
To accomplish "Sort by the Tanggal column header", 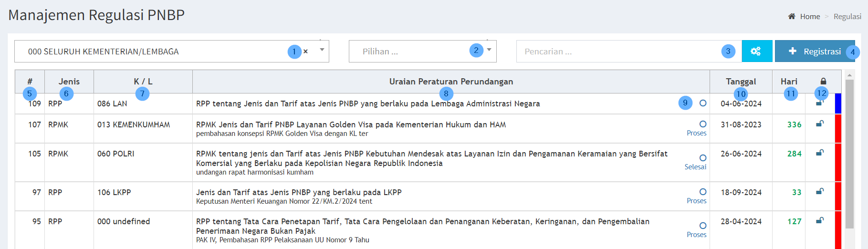I will [x=741, y=82].
